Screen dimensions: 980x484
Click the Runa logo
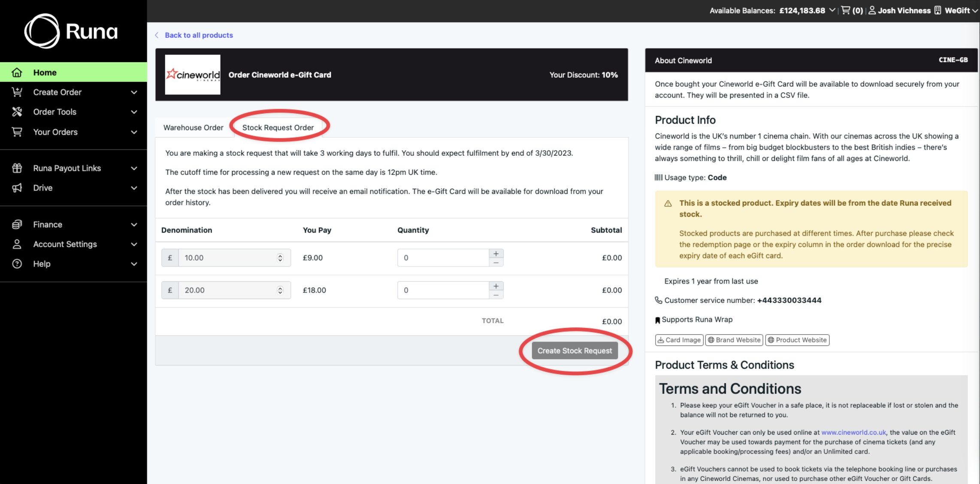pyautogui.click(x=71, y=31)
